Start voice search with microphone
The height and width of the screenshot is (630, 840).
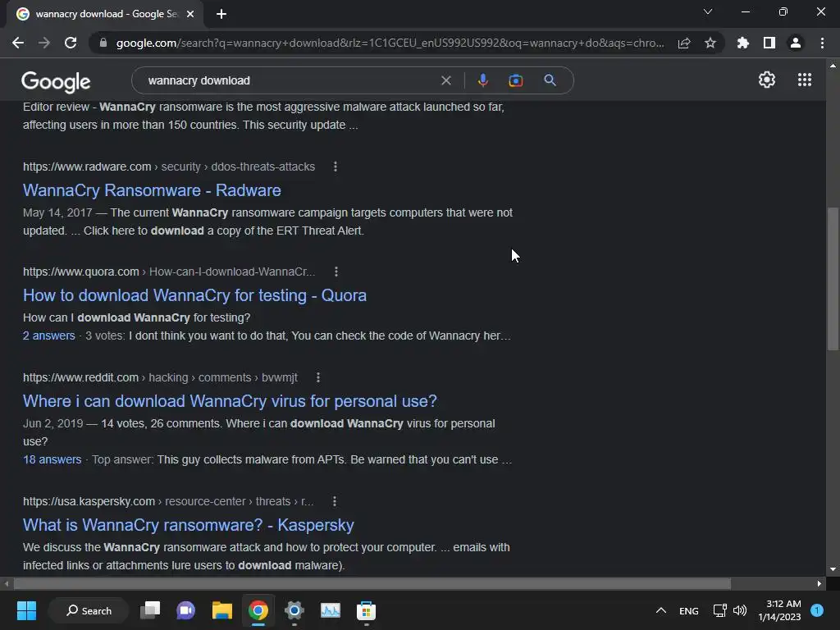point(482,80)
